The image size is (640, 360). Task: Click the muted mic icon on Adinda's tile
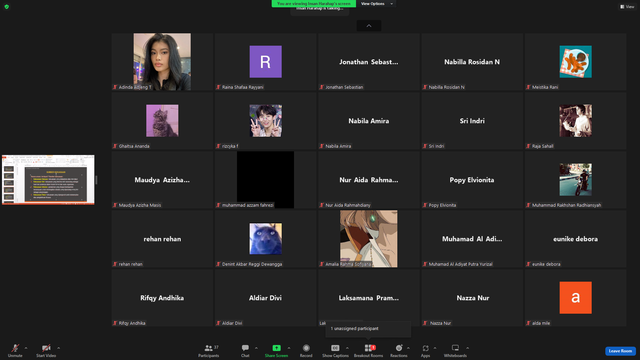pos(115,87)
